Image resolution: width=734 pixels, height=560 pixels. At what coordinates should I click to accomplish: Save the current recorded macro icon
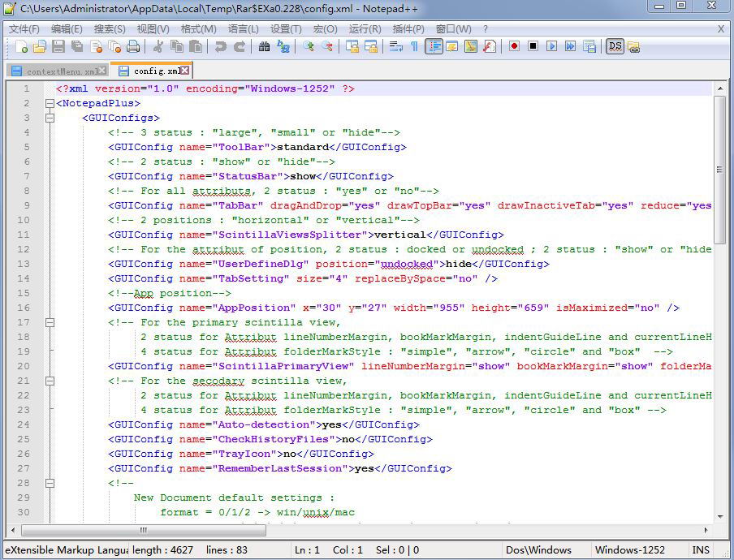coord(589,46)
